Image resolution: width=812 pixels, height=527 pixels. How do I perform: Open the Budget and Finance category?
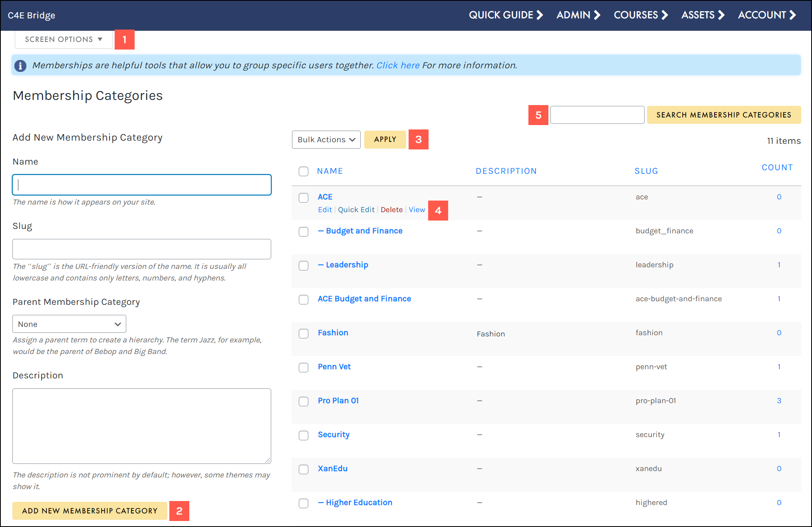tap(360, 231)
